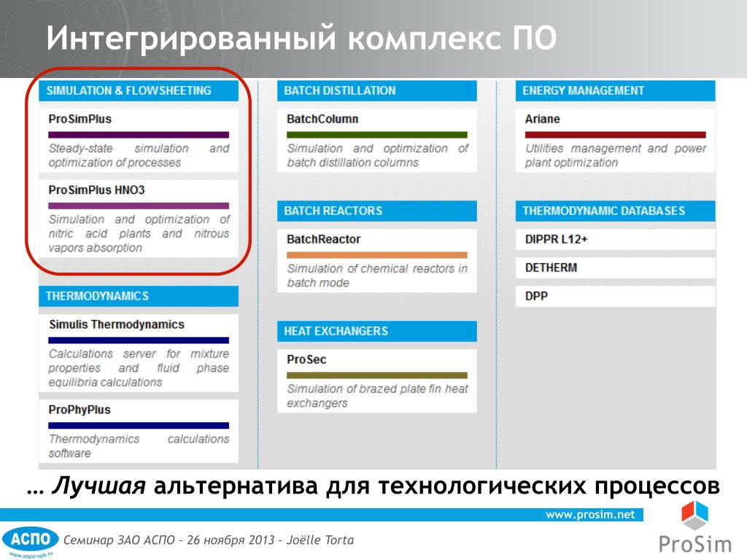Click 'Utilities management and power plant optimization'
The height and width of the screenshot is (560, 747).
pos(616,155)
